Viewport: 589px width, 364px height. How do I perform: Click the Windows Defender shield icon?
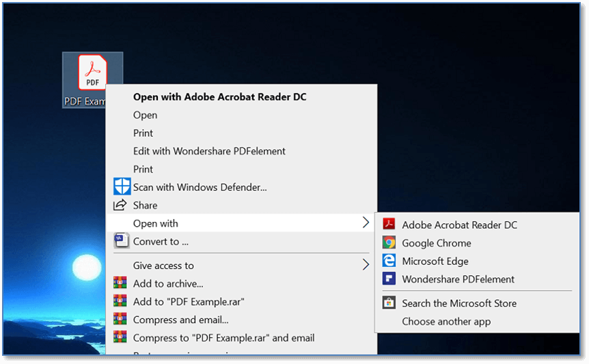point(122,186)
